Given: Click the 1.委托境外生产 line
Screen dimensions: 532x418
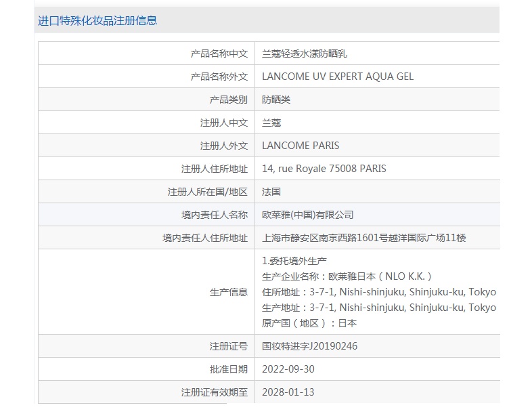Looking at the screenshot, I should point(294,261).
